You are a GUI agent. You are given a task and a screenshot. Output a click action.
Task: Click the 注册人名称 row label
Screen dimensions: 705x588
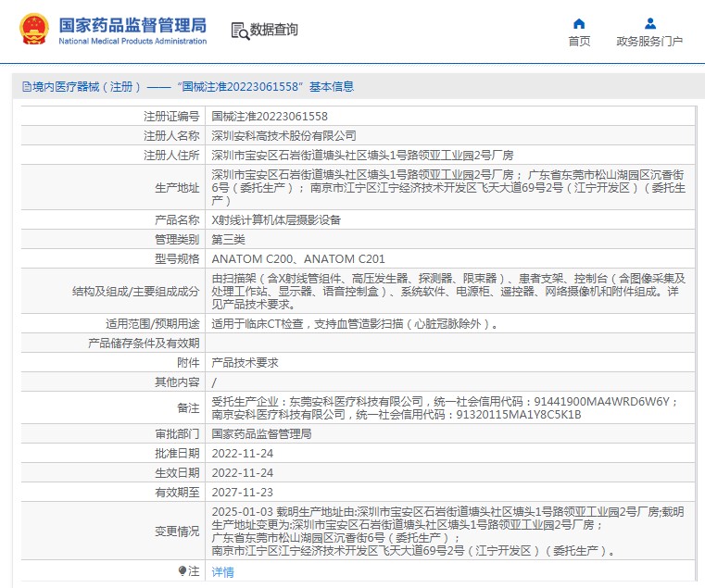tap(171, 136)
